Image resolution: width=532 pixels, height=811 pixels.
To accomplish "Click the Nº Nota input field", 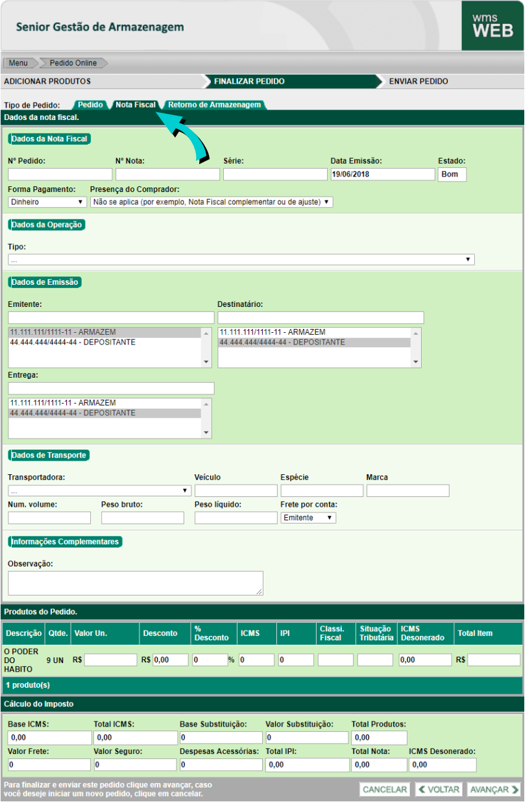I will click(x=167, y=174).
